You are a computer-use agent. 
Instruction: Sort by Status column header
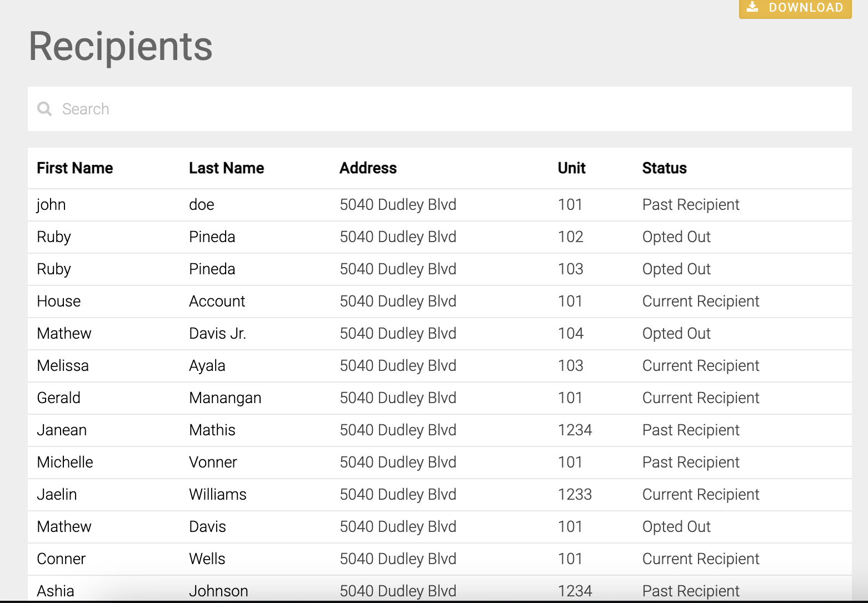click(x=664, y=168)
